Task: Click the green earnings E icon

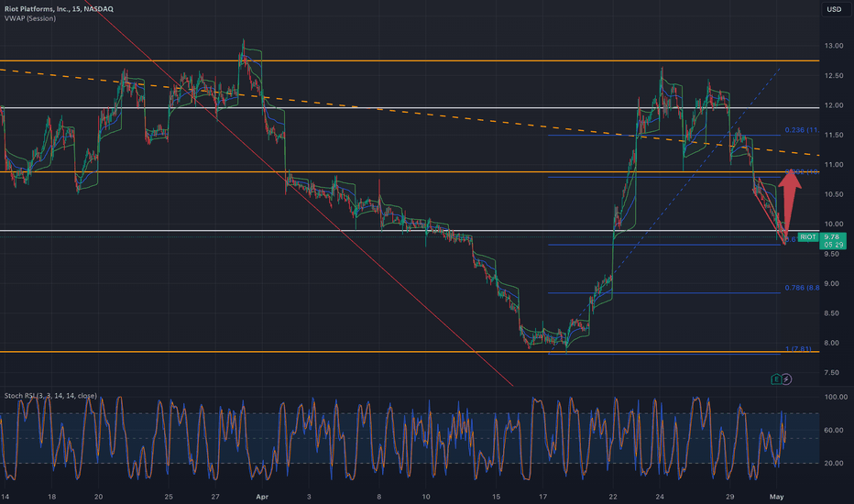Action: (x=777, y=379)
